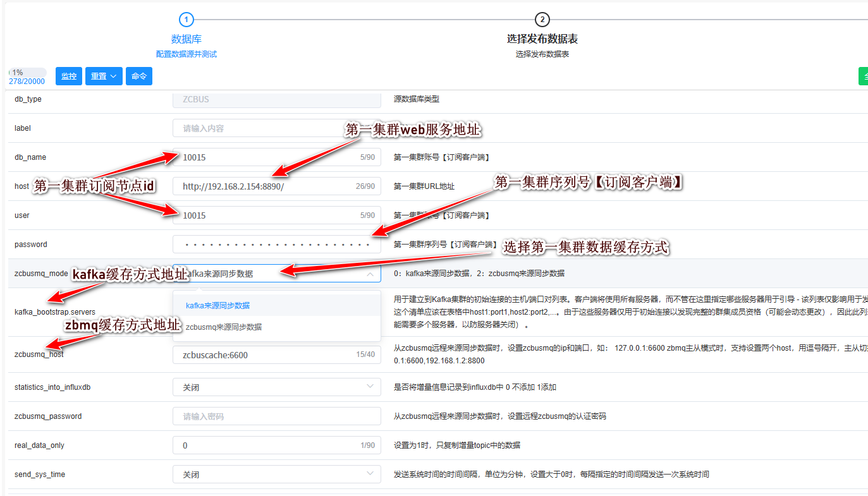Viewport: 868px width, 496px height.
Task: Click the zcbusmq_host field with zcbuscache:6600
Action: pyautogui.click(x=266, y=355)
